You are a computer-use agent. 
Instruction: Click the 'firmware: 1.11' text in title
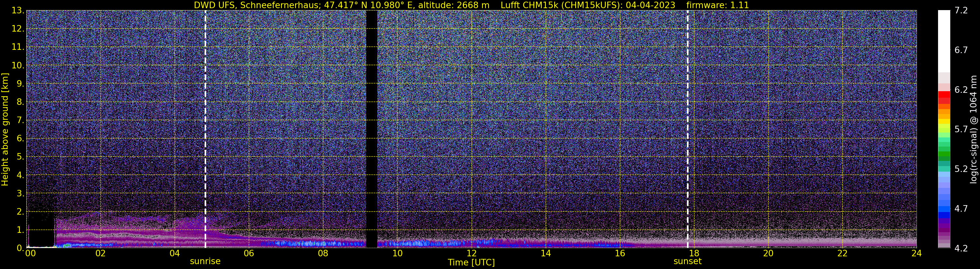click(718, 5)
